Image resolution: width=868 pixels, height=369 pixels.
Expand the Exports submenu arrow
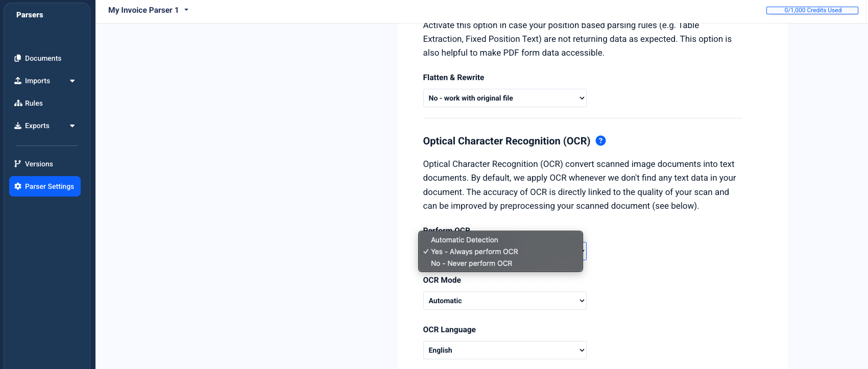click(73, 126)
